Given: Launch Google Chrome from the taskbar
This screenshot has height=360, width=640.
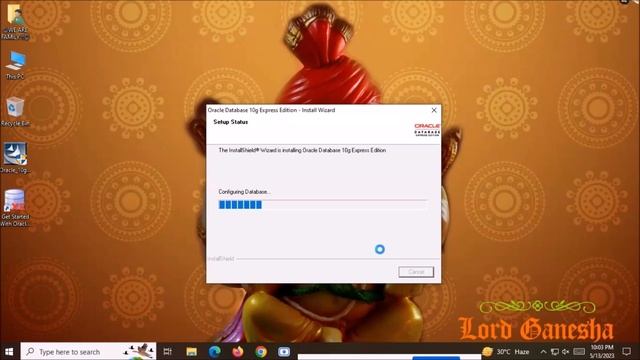Looking at the screenshot, I should coord(261,351).
